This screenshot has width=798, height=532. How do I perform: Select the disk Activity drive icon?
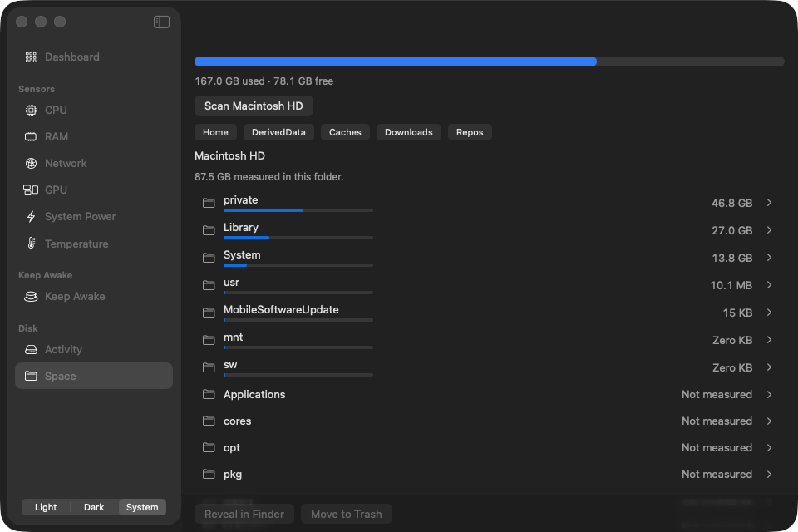point(31,350)
